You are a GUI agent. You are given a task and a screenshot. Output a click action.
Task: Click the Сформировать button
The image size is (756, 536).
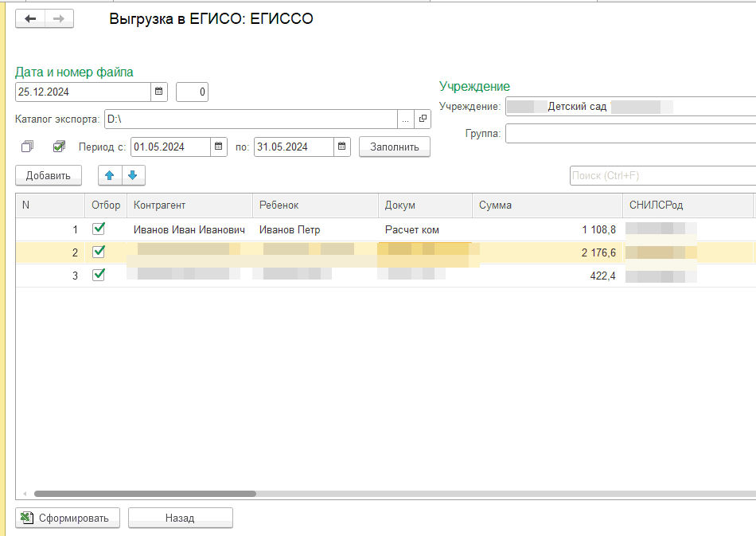(x=68, y=518)
